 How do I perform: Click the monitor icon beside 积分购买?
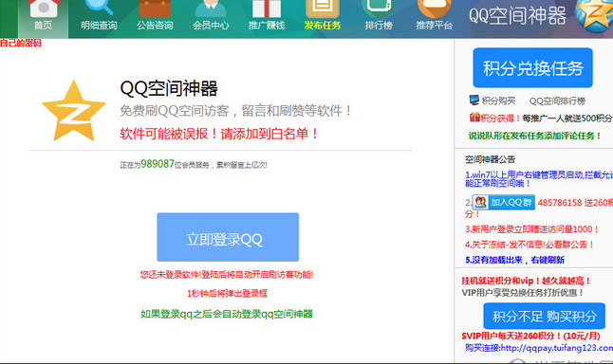point(474,100)
